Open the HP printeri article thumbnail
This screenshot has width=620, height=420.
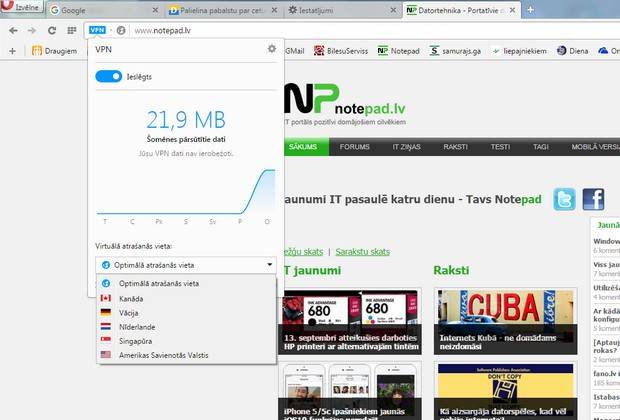click(350, 322)
